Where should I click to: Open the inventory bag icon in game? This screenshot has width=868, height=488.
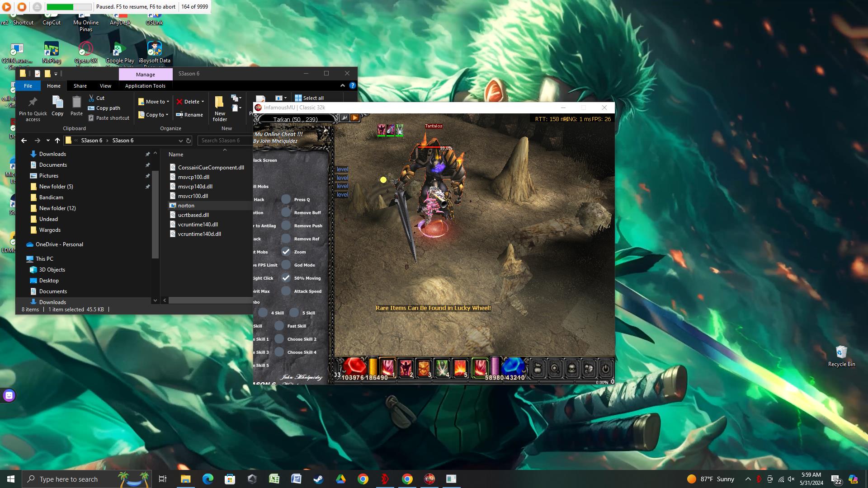[538, 369]
